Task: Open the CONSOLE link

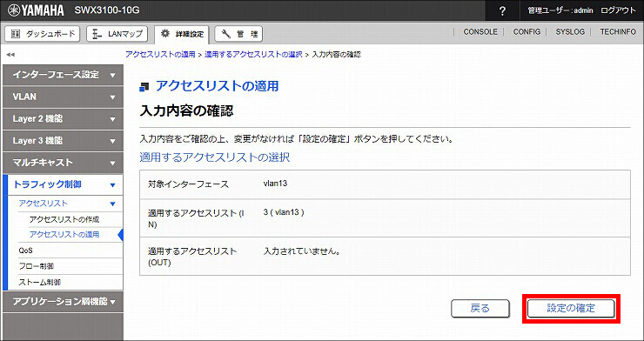Action: point(480,31)
